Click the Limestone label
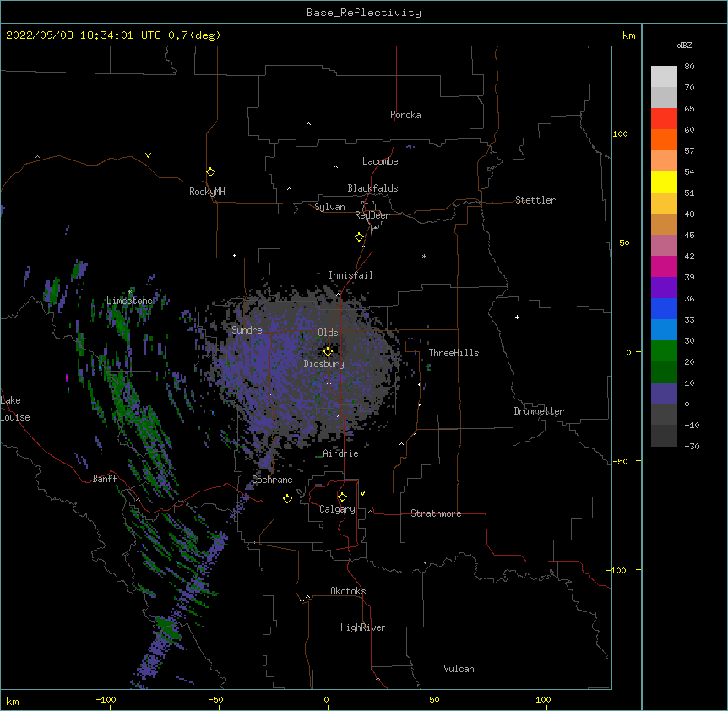Image resolution: width=728 pixels, height=711 pixels. coord(129,301)
